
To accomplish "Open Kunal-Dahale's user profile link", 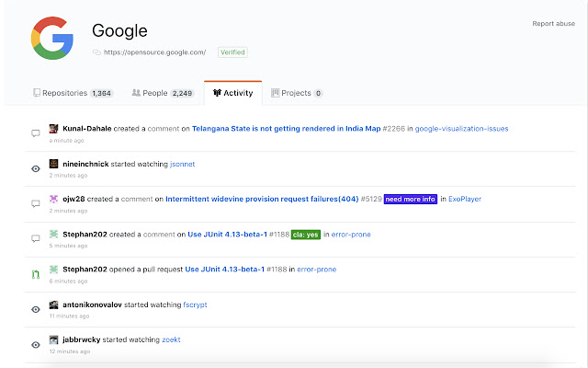I will [87, 129].
